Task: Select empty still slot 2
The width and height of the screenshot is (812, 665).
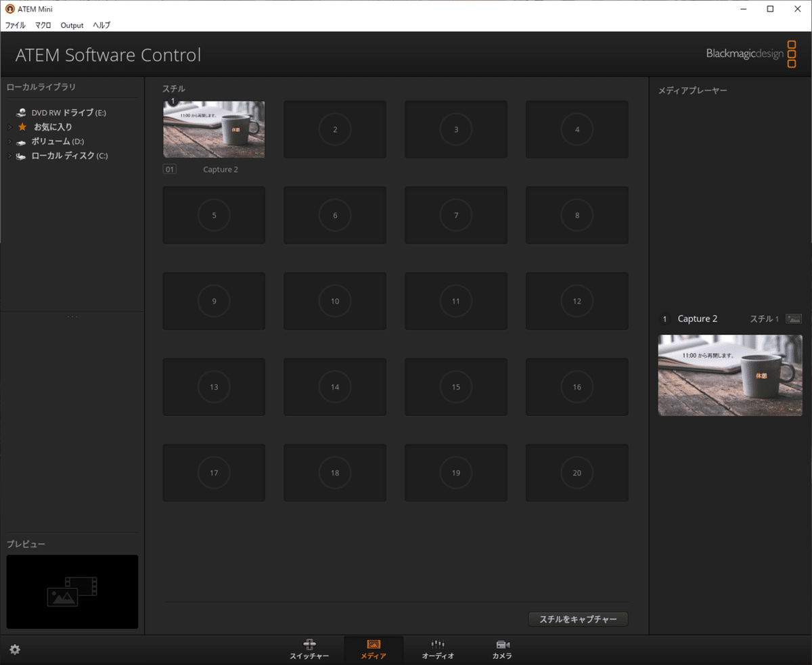Action: (335, 129)
